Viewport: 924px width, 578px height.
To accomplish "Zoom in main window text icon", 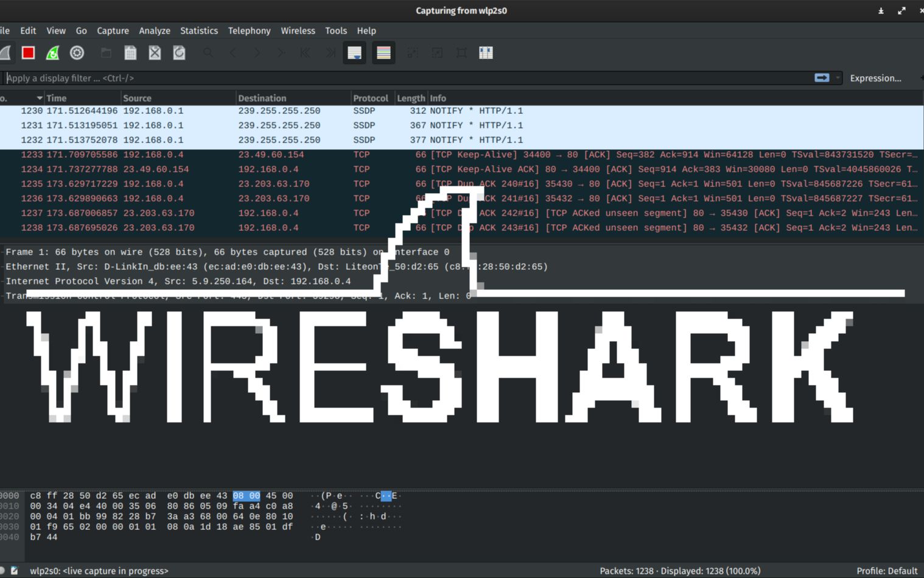I will pyautogui.click(x=413, y=53).
